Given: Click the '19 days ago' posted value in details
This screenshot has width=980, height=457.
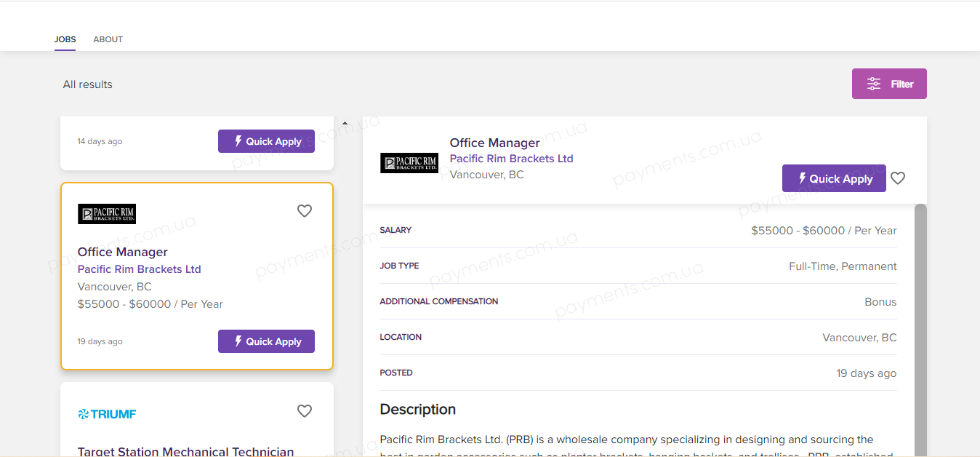Looking at the screenshot, I should (867, 373).
